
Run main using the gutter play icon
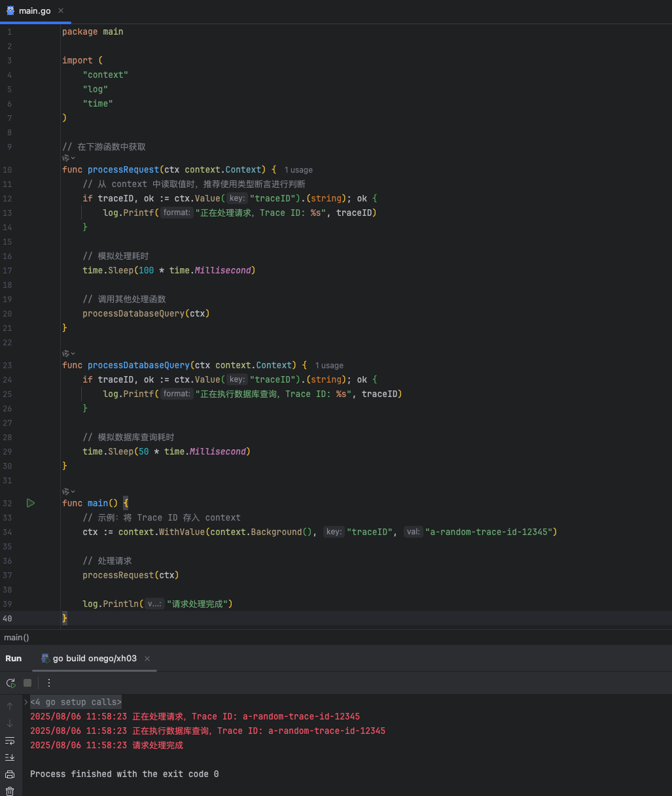(30, 503)
